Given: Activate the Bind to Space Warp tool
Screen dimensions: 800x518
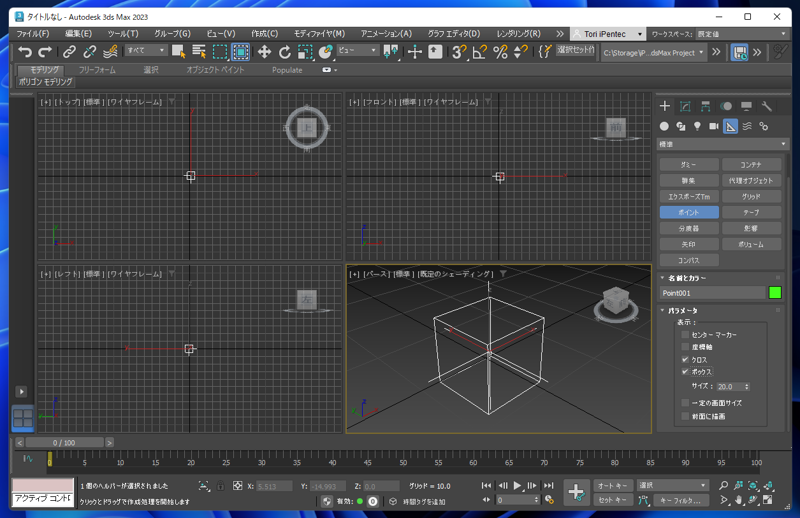Looking at the screenshot, I should [x=110, y=52].
